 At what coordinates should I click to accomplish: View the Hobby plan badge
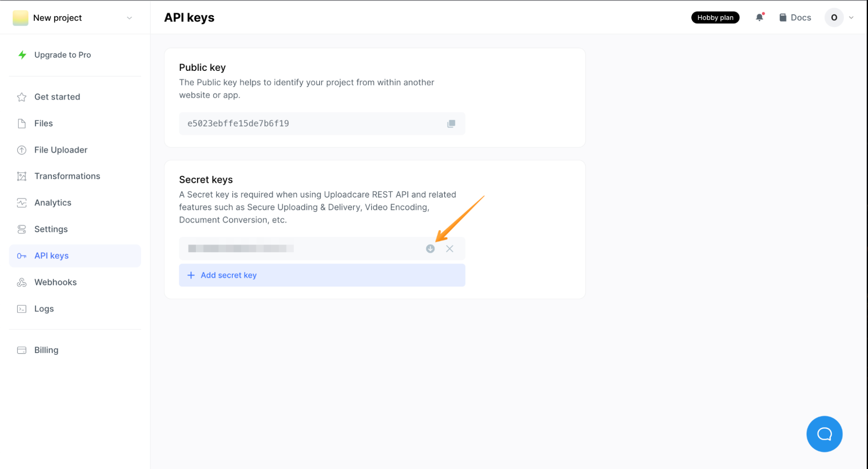click(x=715, y=17)
